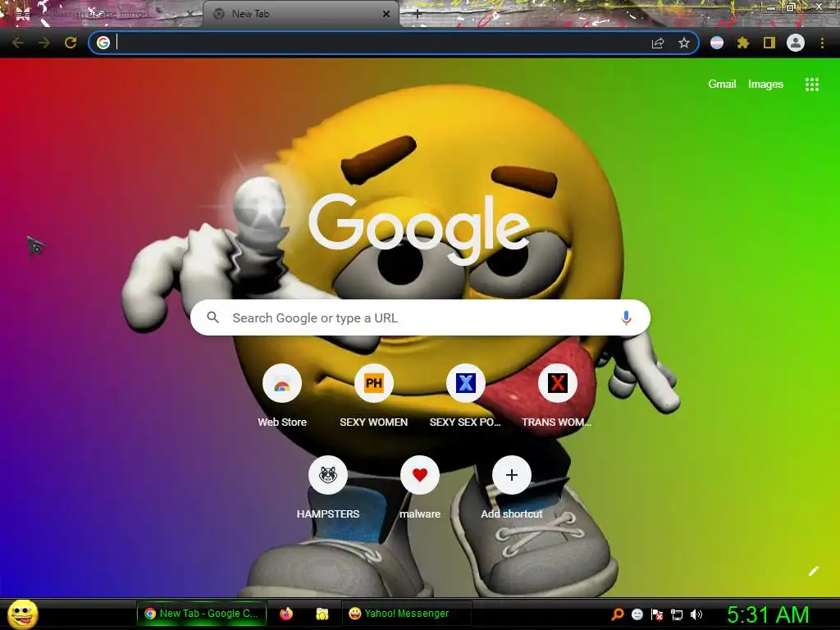
Task: Reload the current page
Action: click(71, 43)
